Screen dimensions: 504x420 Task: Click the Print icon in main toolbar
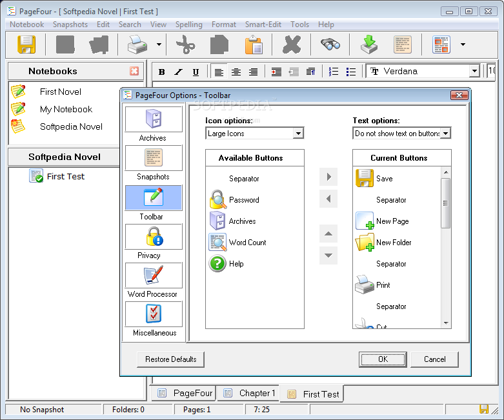tap(137, 45)
